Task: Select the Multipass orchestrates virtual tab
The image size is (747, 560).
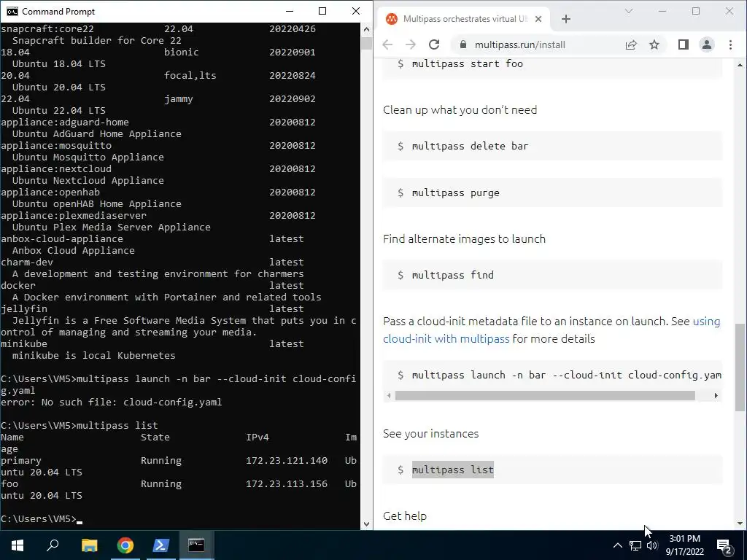Action: tap(465, 19)
